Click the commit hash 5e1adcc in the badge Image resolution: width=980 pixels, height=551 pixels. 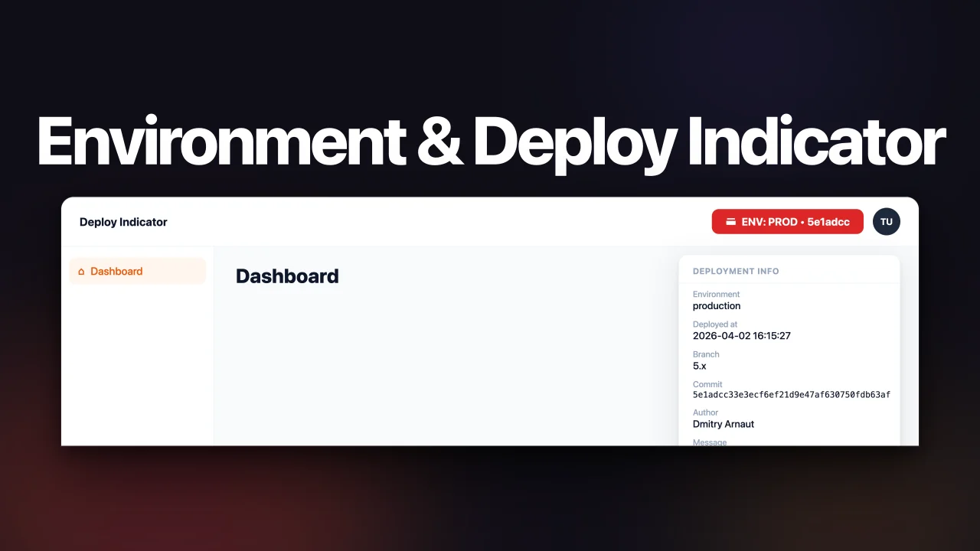829,222
